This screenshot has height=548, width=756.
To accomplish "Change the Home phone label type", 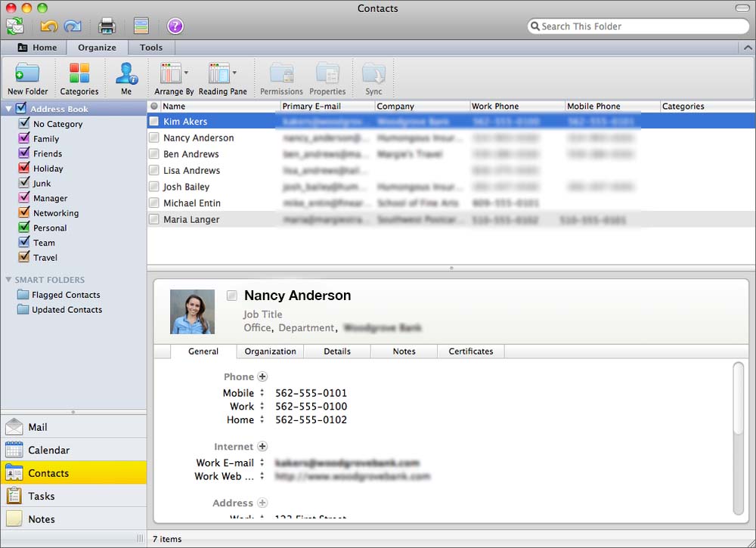I will 262,420.
